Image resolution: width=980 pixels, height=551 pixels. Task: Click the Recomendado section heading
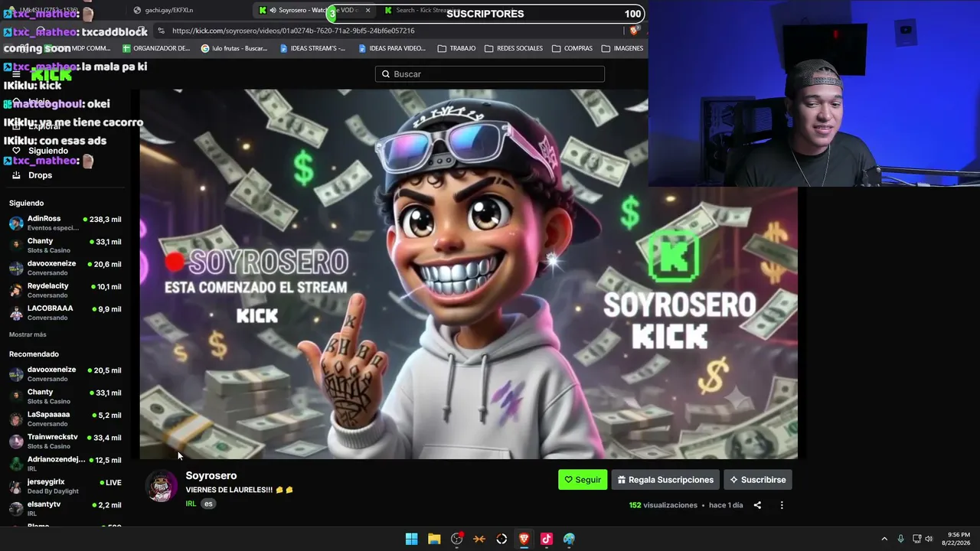[34, 354]
